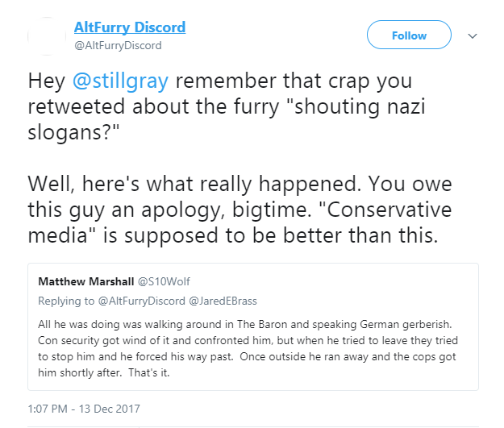Select @JaredEBrass in the Replying to line
The image size is (504, 428).
(223, 301)
